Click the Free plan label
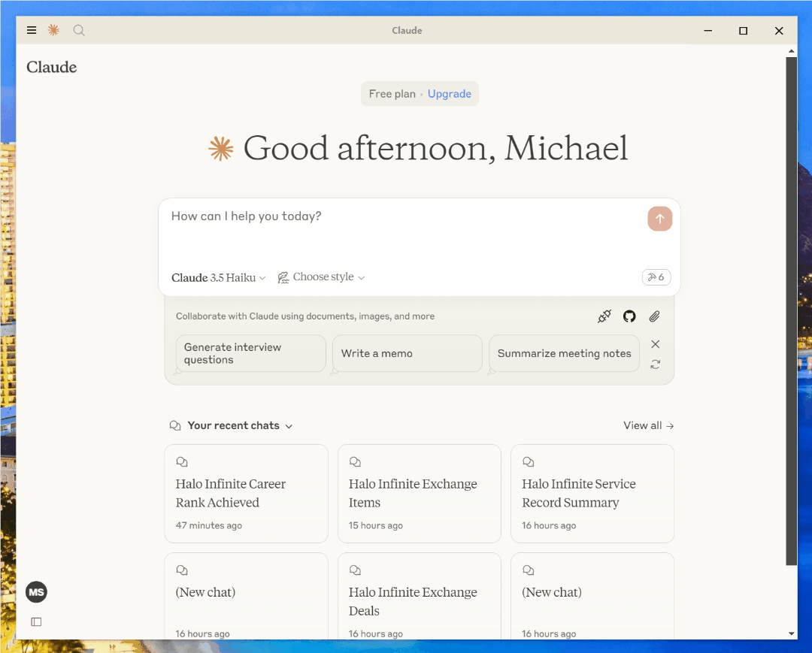The image size is (812, 653). [x=392, y=94]
